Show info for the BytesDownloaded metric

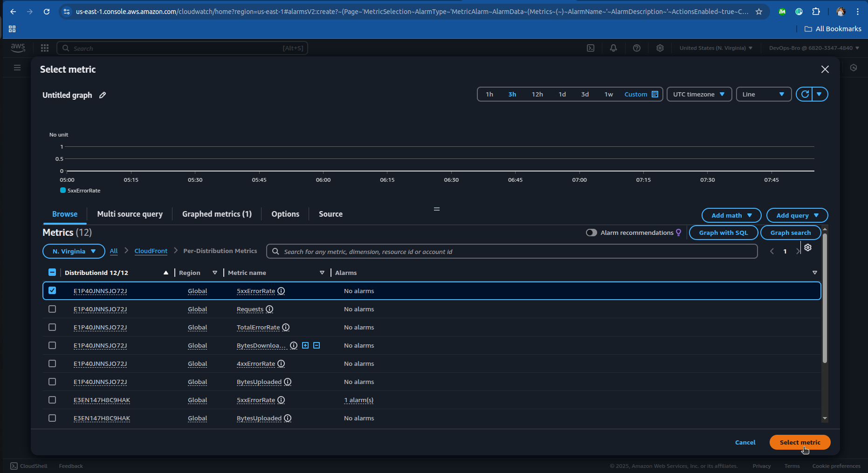tap(294, 345)
